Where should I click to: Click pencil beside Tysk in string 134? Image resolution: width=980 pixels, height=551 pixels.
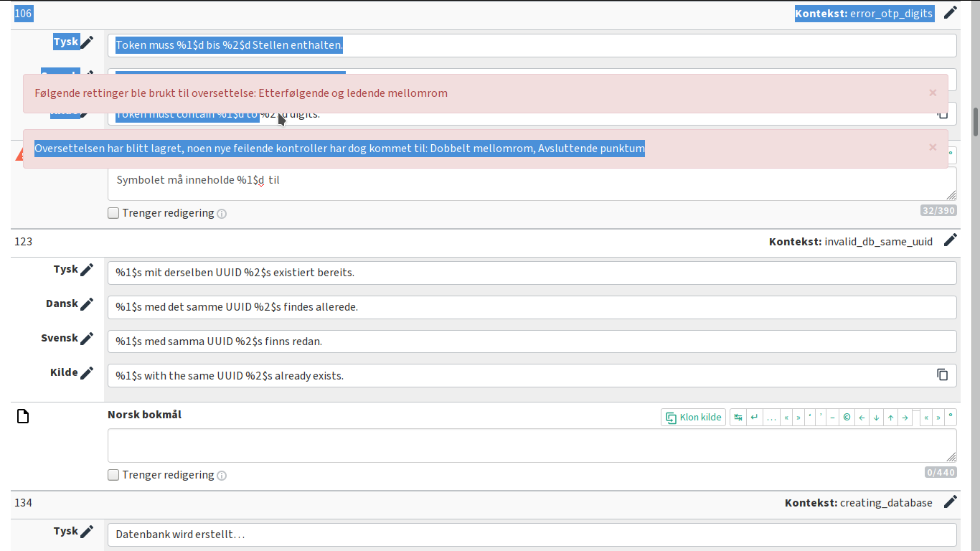pos(86,532)
